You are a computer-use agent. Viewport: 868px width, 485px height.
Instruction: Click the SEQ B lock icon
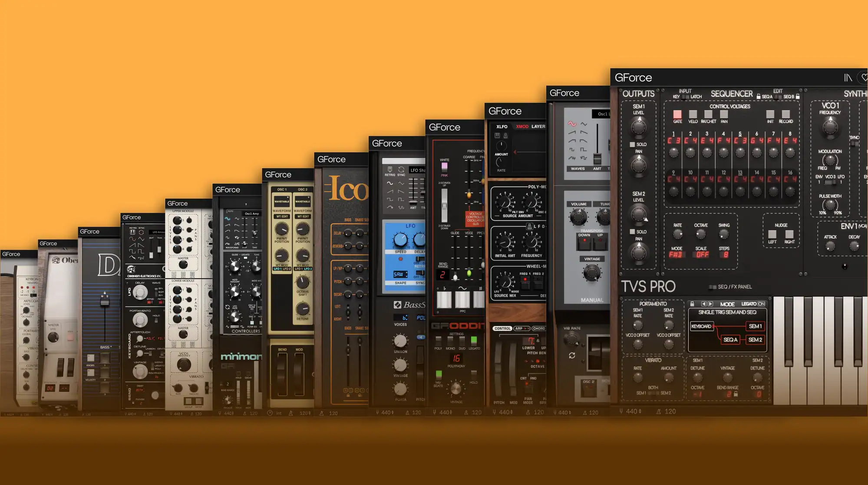coord(798,96)
